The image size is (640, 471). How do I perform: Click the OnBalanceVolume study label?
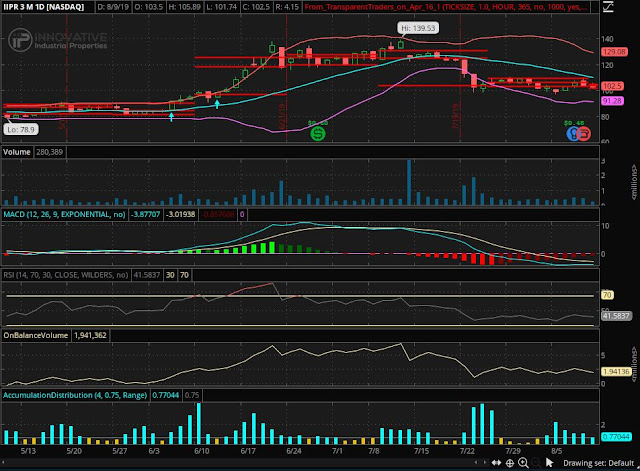(36, 335)
